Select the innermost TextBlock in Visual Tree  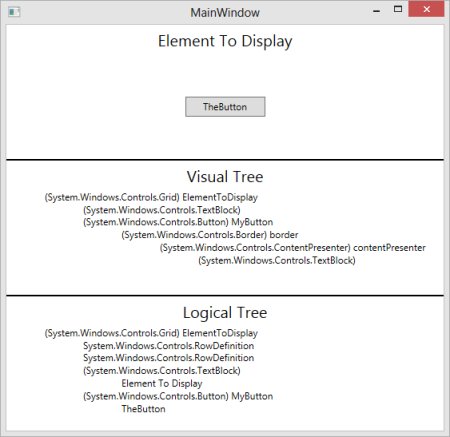[277, 260]
